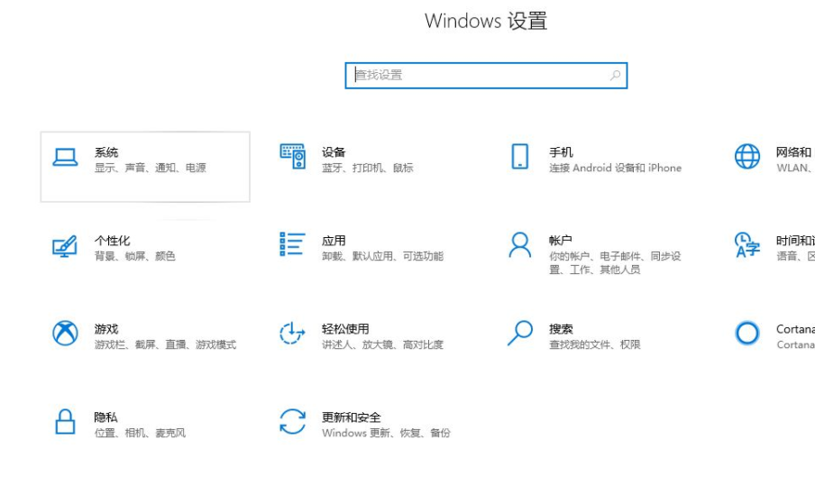Click the '轻松使用' tile title
815x504 pixels.
point(345,329)
